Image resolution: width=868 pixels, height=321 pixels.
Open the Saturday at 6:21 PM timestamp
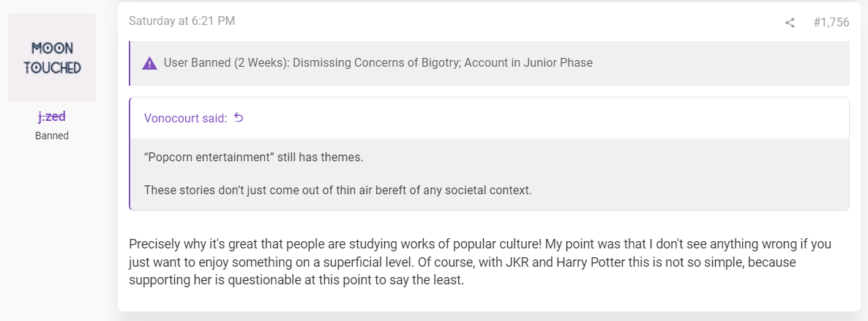click(x=182, y=21)
